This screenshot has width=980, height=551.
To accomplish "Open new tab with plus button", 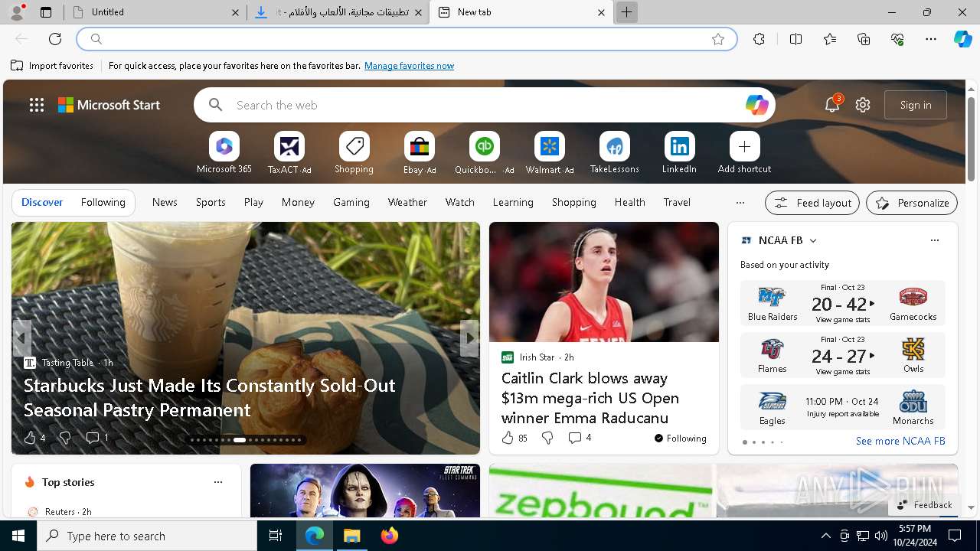I will 626,12.
